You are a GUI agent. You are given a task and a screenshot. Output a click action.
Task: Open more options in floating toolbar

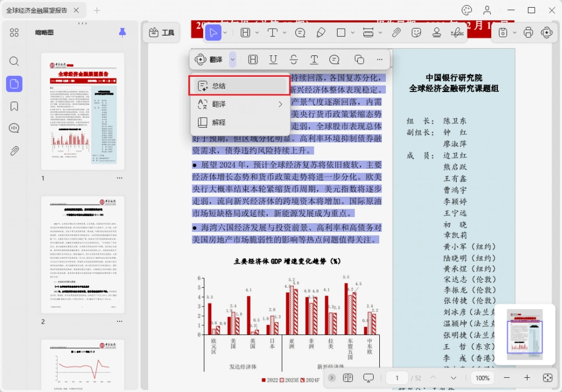[380, 59]
